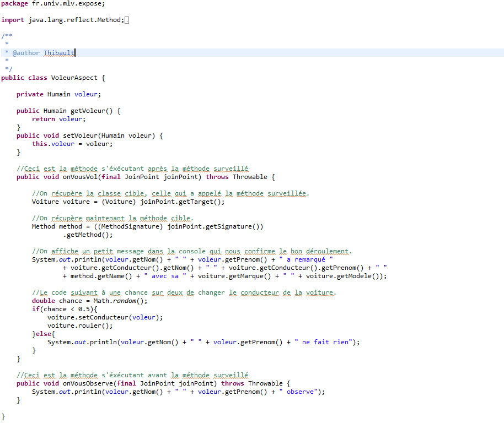Expand the folded import statements box
Screen dimensions: 504x423
click(x=127, y=20)
